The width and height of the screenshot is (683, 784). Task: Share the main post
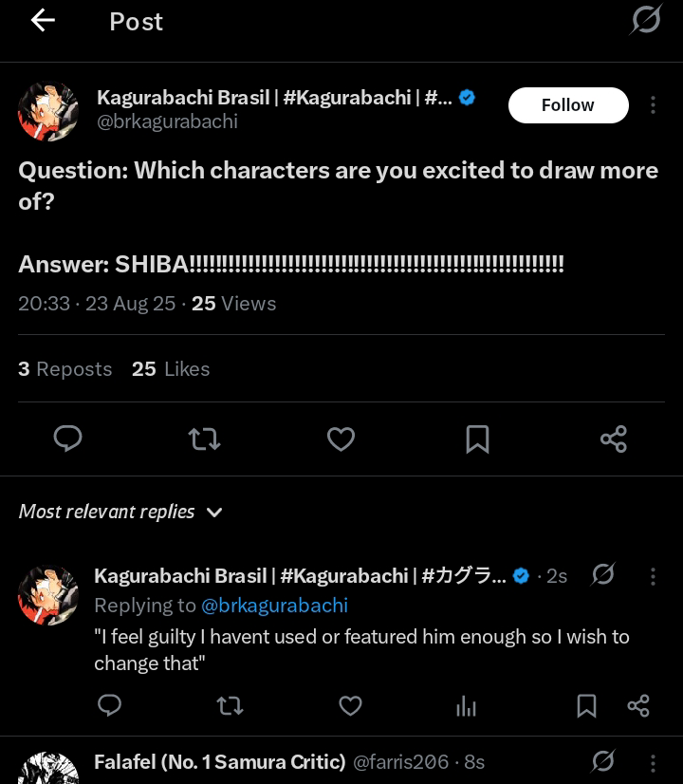tap(614, 439)
